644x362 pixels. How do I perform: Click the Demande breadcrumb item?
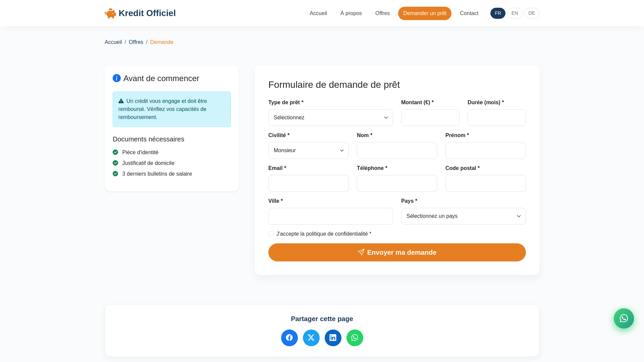[162, 42]
